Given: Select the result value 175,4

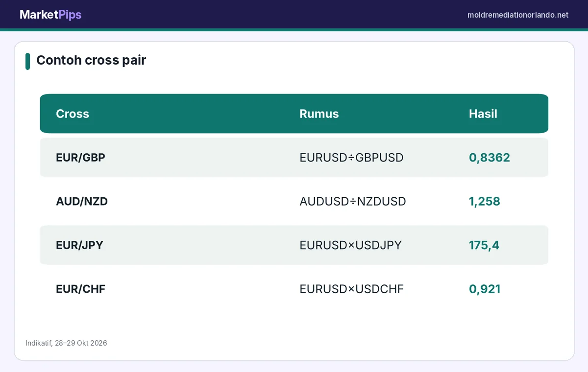Looking at the screenshot, I should 484,245.
